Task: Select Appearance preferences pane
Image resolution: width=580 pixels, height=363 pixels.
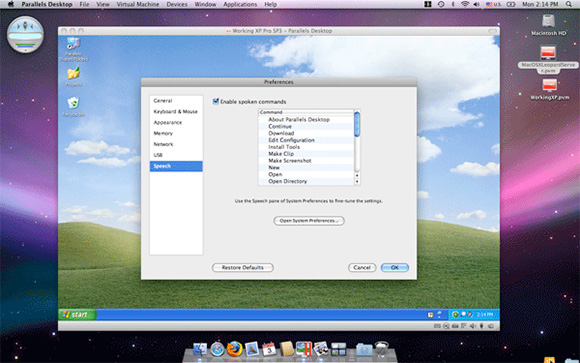Action: pyautogui.click(x=176, y=122)
